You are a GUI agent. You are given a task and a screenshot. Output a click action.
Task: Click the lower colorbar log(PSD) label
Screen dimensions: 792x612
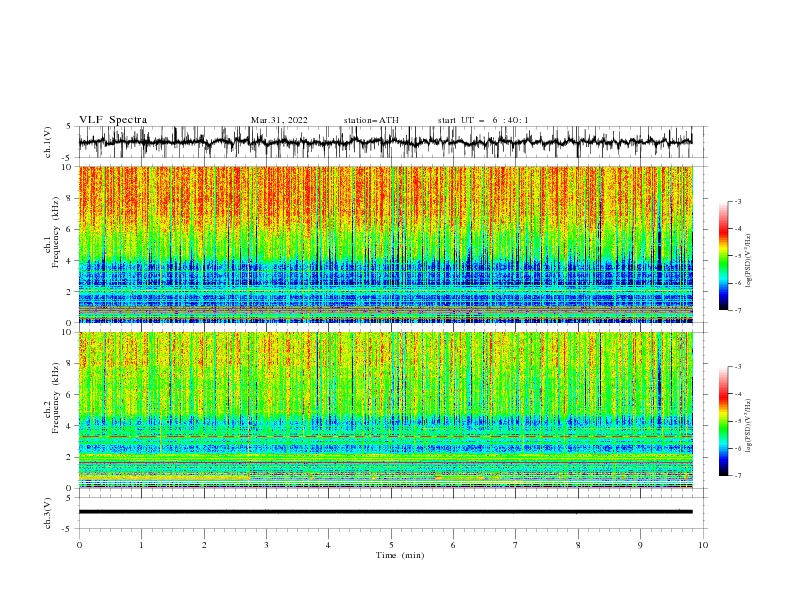[x=748, y=425]
